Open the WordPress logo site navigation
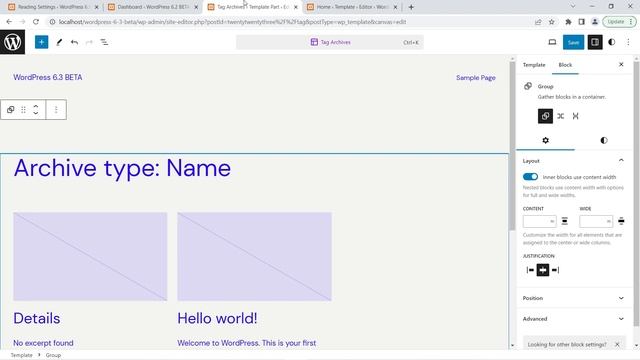The width and height of the screenshot is (640, 360). point(12,42)
